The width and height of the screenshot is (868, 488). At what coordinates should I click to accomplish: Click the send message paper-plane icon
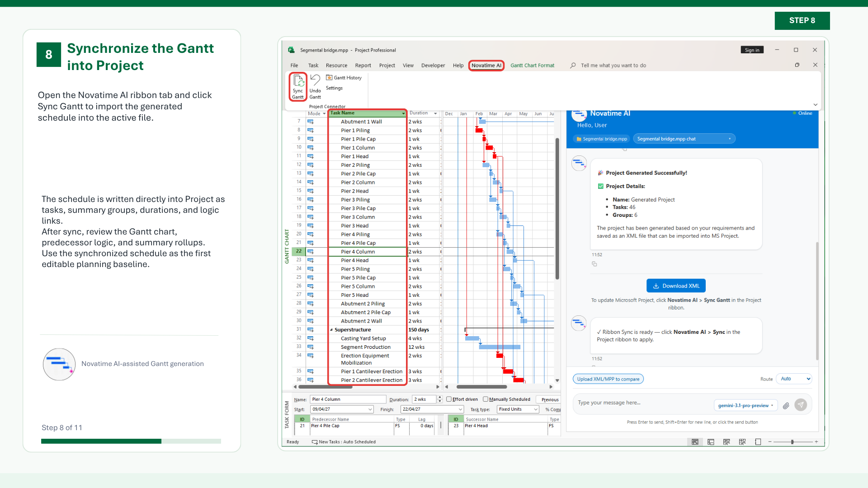[x=801, y=405]
